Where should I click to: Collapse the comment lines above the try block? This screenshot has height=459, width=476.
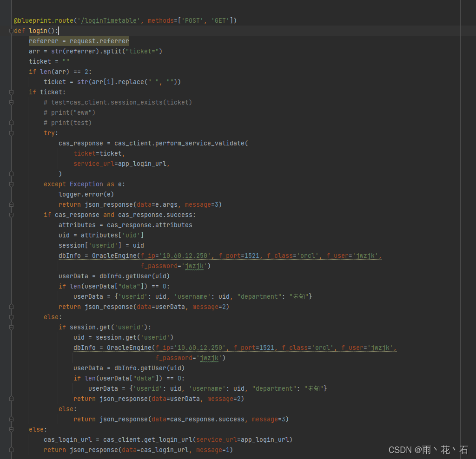coord(11,102)
